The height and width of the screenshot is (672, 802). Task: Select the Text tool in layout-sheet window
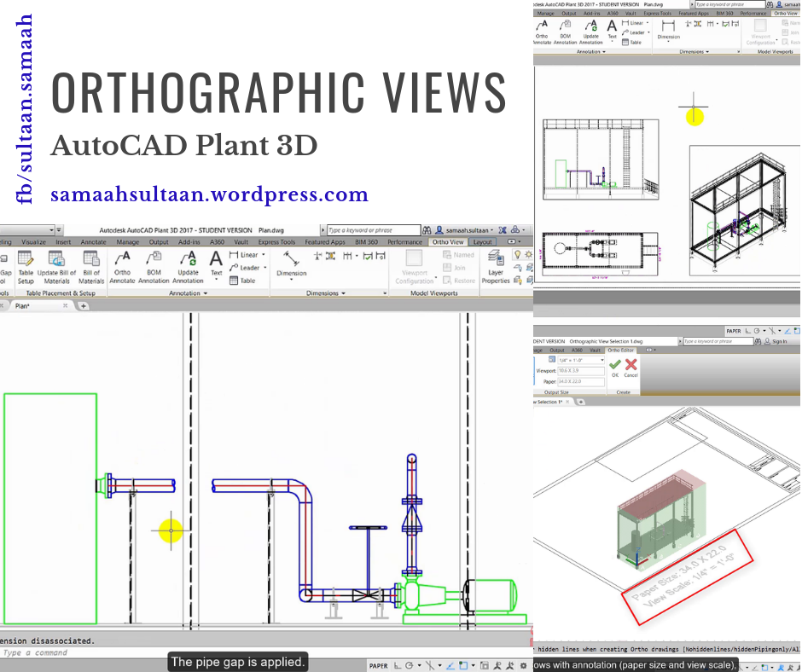612,30
